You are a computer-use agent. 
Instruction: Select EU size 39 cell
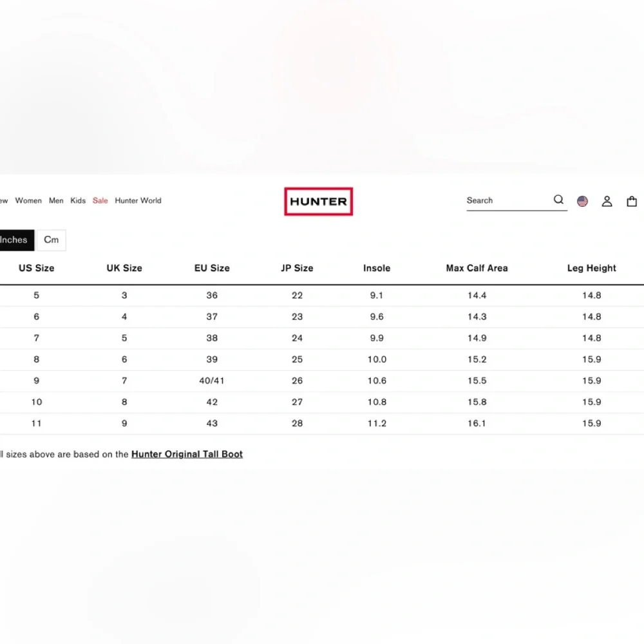point(212,359)
